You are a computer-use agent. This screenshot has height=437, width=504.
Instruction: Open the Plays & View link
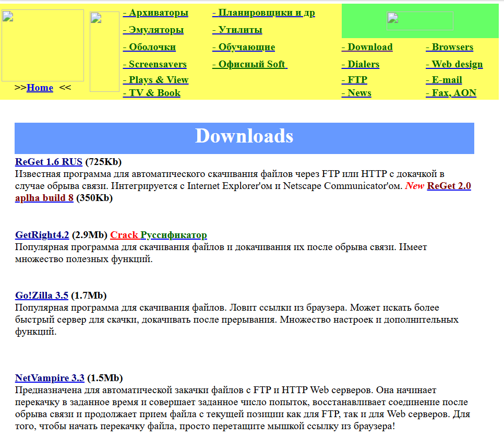point(156,80)
